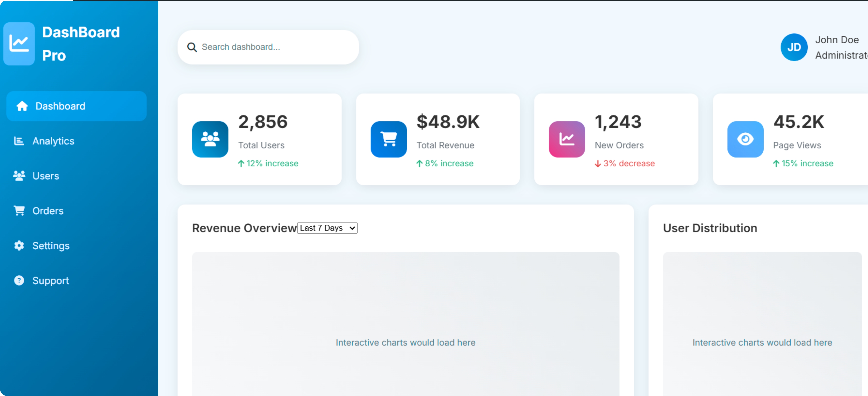Open the Users page from sidebar
This screenshot has width=868, height=396.
pos(46,176)
